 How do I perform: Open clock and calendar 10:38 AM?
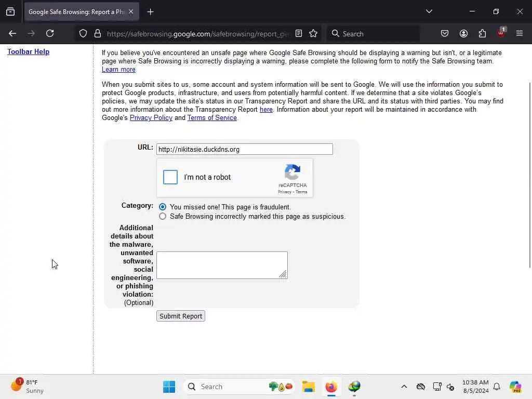coord(476,387)
